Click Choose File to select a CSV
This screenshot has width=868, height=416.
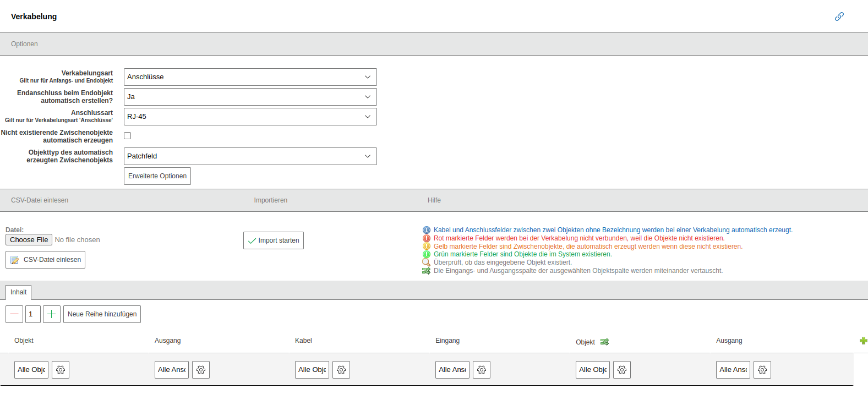29,240
